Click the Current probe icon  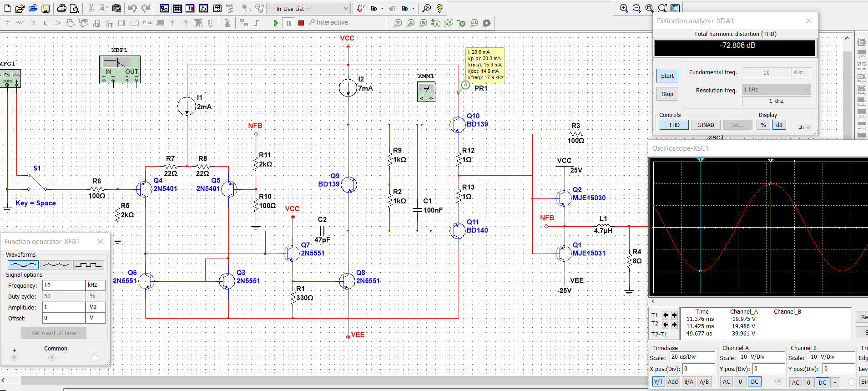tap(411, 23)
